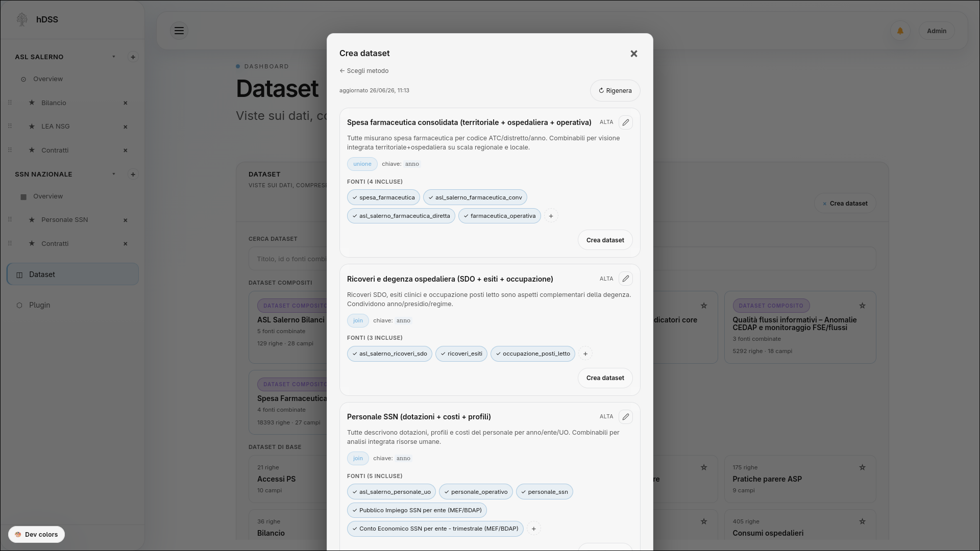
Task: Open the Dev colors picker
Action: click(x=36, y=535)
